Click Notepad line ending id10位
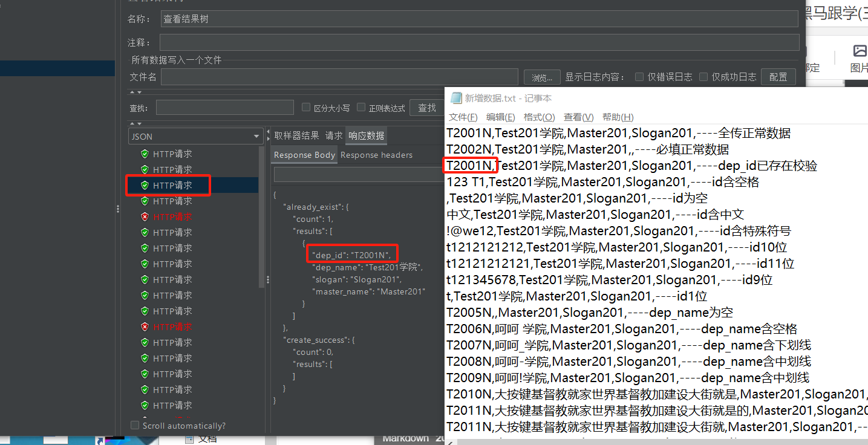868x445 pixels. (x=617, y=247)
